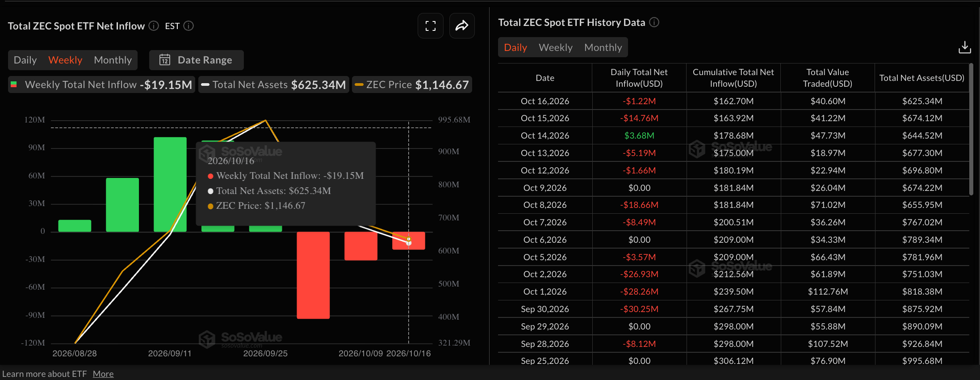This screenshot has width=980, height=380.
Task: Click the tallest green inflow bar
Action: [170, 184]
